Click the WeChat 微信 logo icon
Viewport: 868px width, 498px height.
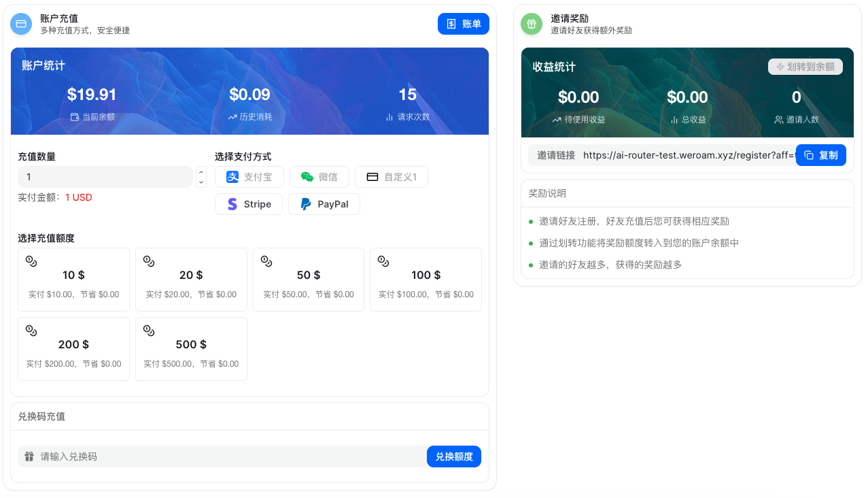307,177
